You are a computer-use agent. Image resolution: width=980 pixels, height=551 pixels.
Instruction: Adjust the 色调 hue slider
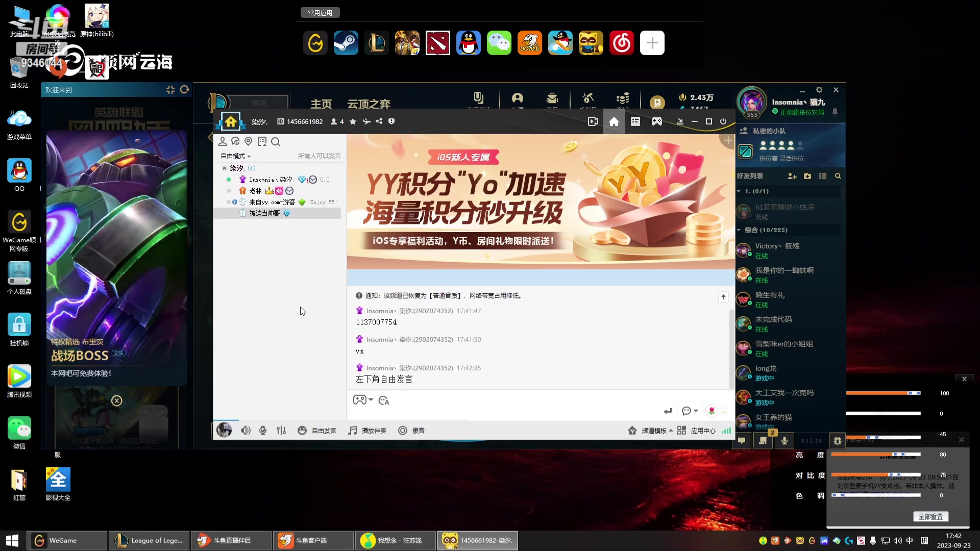(x=876, y=495)
